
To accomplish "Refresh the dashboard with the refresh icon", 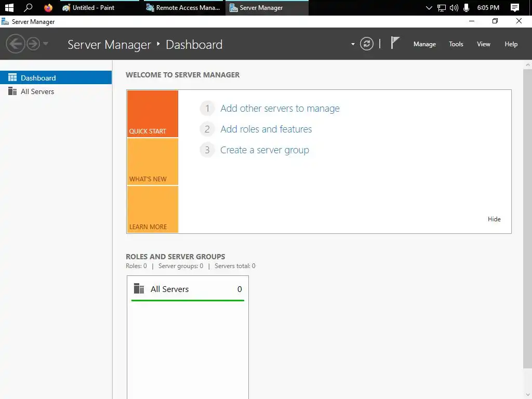I will 366,44.
